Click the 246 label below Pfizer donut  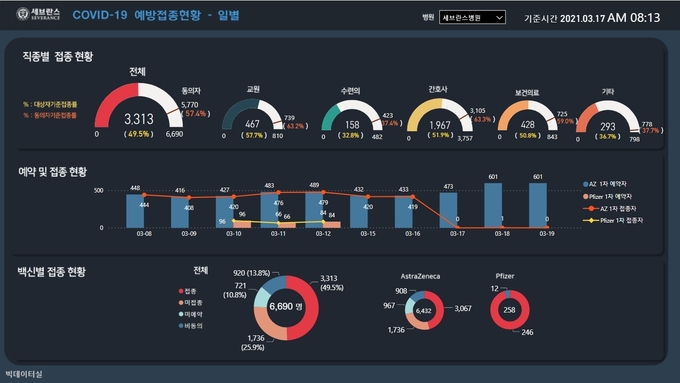tap(527, 332)
